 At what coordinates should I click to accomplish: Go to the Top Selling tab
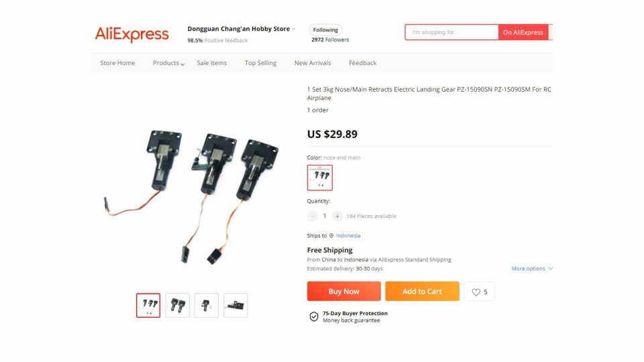tap(260, 63)
